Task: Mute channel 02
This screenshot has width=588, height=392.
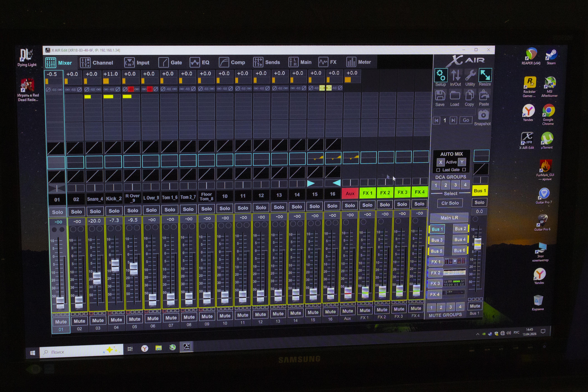Action: click(79, 321)
